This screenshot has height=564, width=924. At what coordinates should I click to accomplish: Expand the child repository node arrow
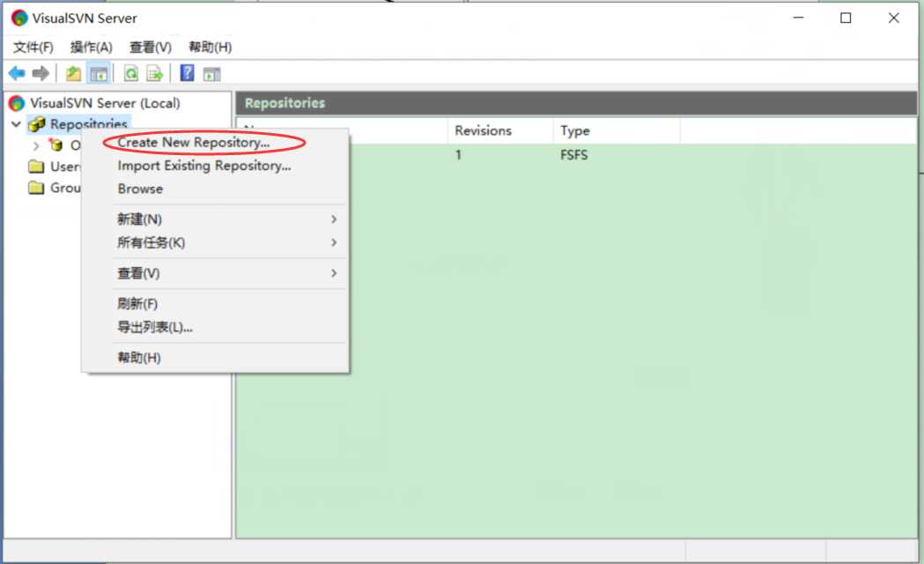(36, 145)
